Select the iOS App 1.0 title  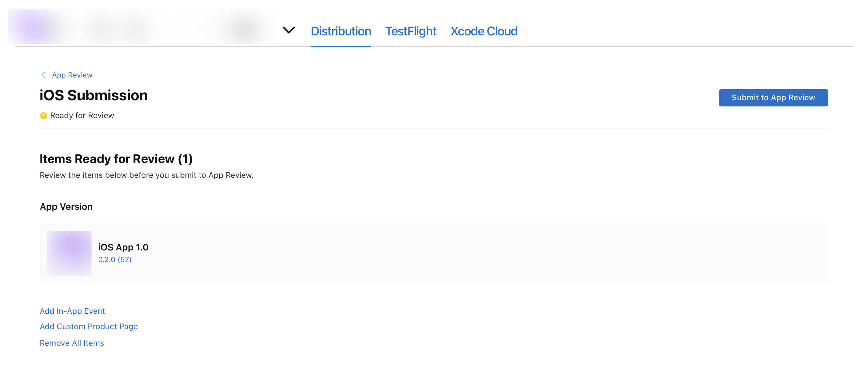pyautogui.click(x=123, y=247)
